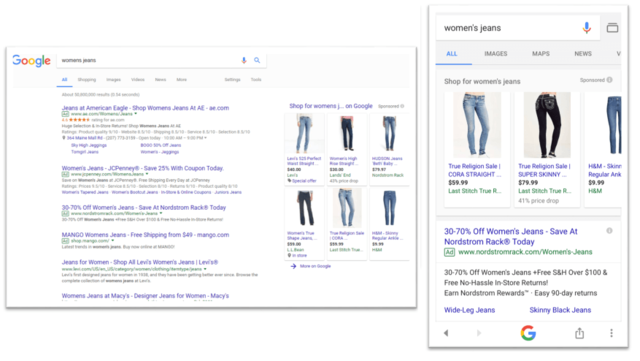Click mobile nordstromrack.com/Women's-Jeans URL
This screenshot has width=640, height=361.
pyautogui.click(x=525, y=252)
